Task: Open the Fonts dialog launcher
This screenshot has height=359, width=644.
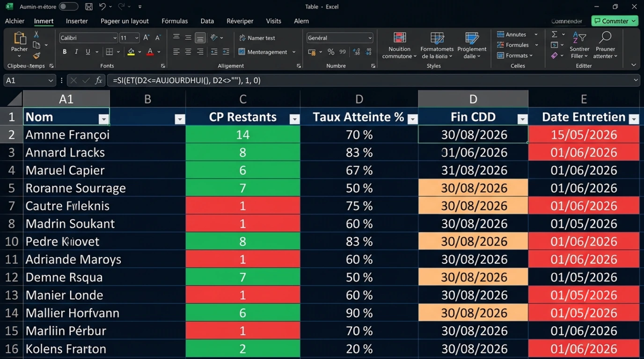Action: (163, 66)
